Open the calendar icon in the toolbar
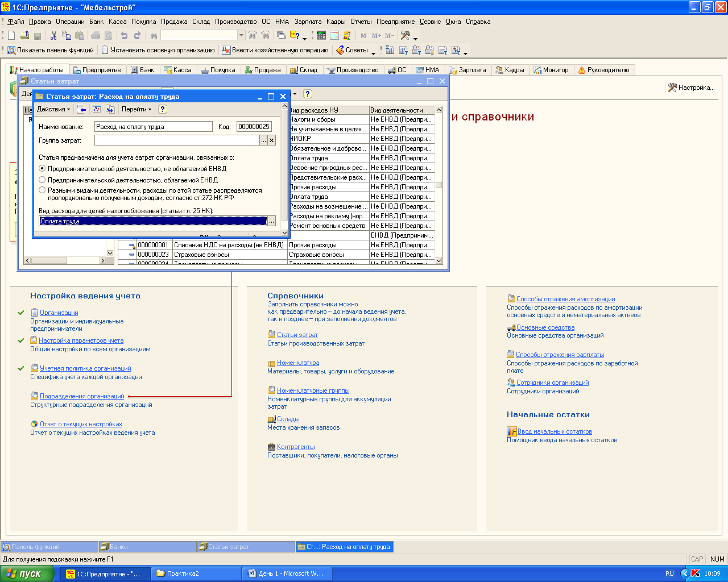 click(334, 35)
